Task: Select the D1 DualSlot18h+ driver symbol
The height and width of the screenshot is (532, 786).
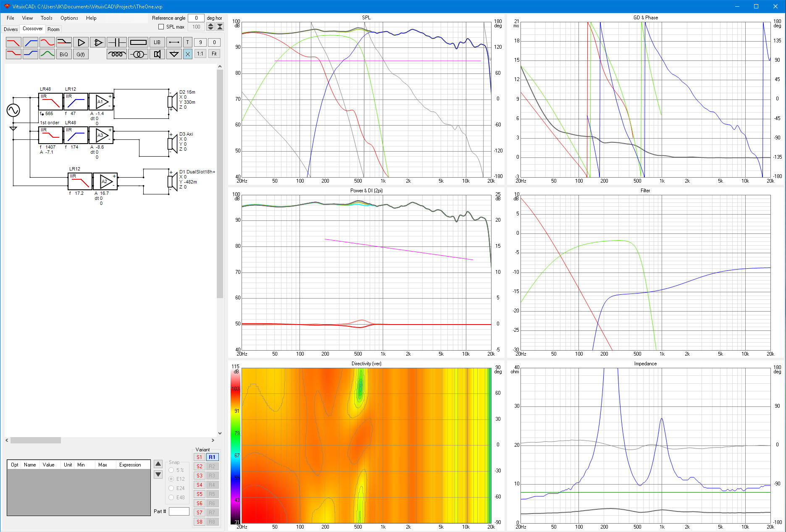Action: (173, 181)
